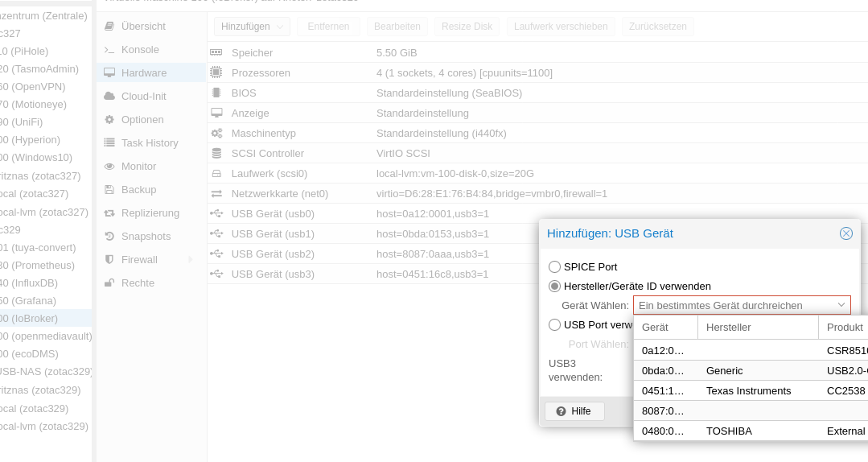Select the Netzwerkkarte (net0) hardware row
The width and height of the screenshot is (868, 462).
537,193
